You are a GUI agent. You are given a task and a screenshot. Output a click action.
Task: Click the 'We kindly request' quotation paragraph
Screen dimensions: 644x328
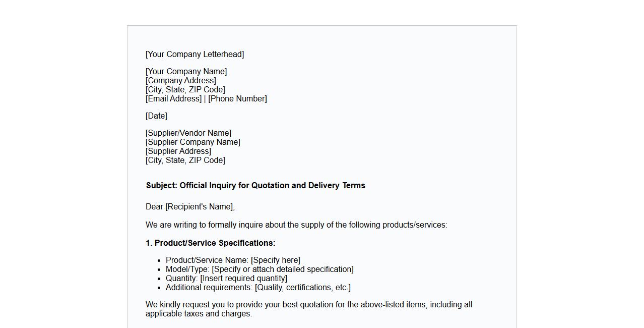click(308, 309)
